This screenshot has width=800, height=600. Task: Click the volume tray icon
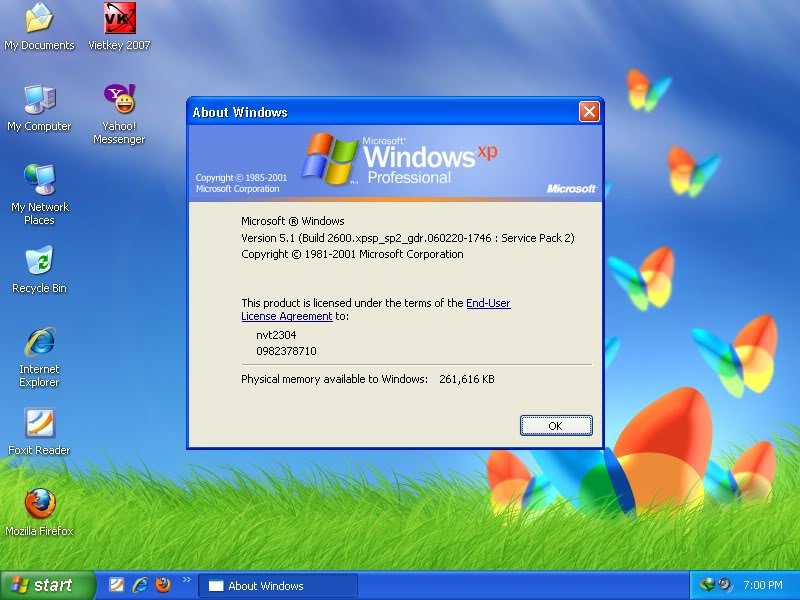click(724, 584)
